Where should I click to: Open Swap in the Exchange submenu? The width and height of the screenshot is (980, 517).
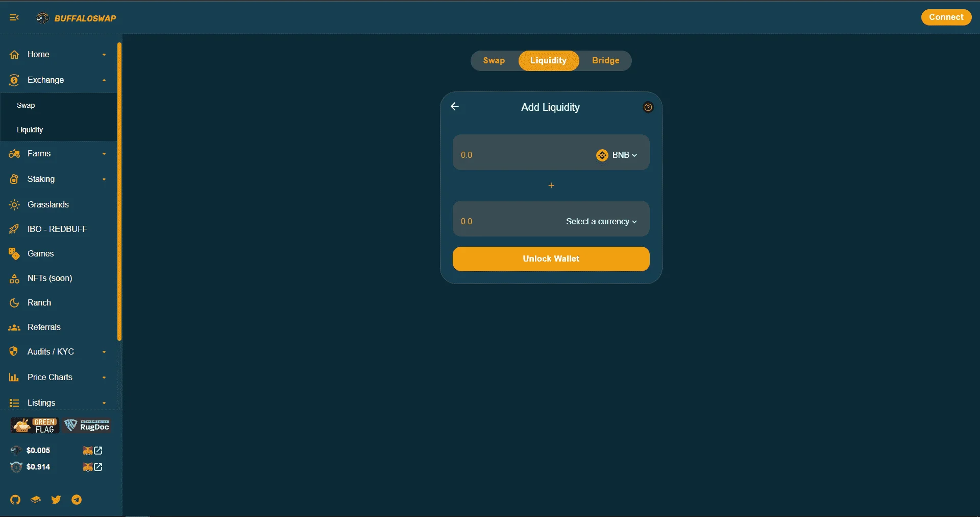tap(59, 105)
